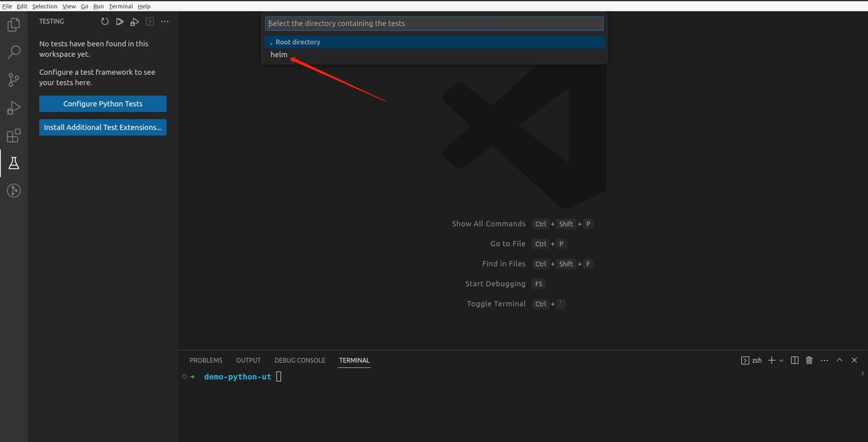Open the launch profile dropdown arrow

[x=781, y=360]
